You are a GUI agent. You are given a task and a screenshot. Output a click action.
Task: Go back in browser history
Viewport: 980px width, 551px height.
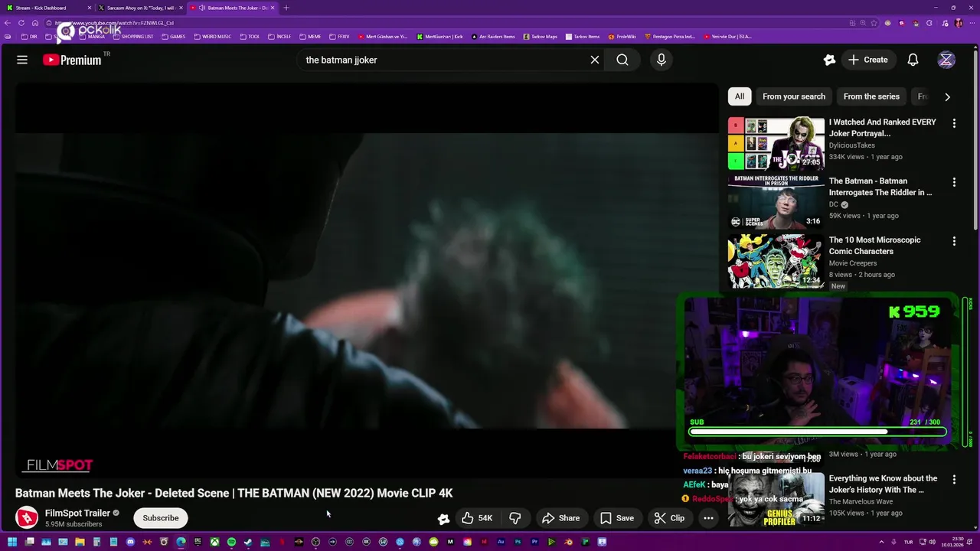[x=8, y=23]
